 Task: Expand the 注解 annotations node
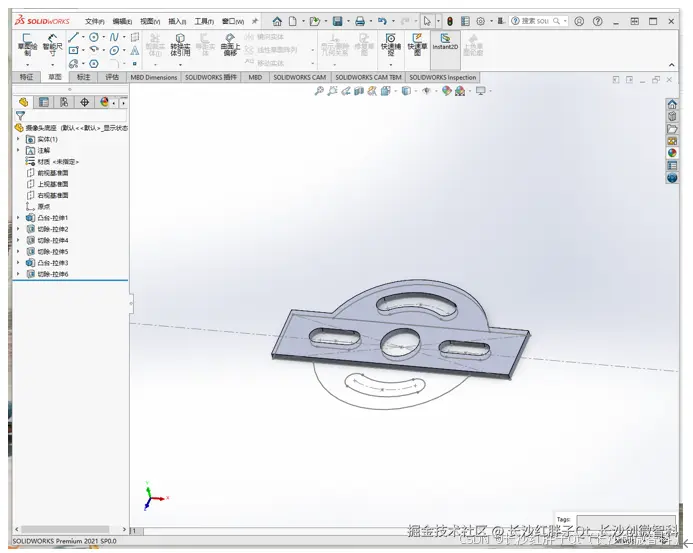coord(18,150)
